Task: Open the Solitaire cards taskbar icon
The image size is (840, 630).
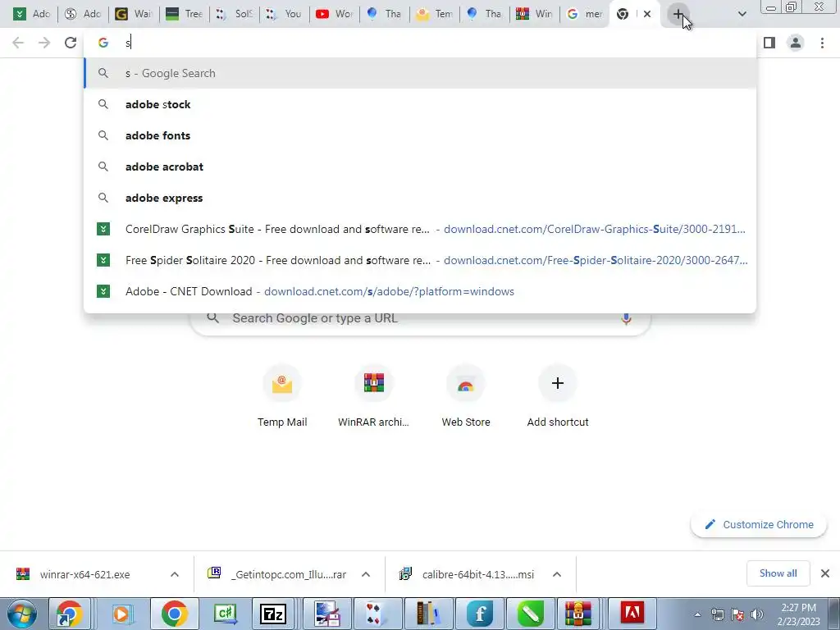Action: 376,614
